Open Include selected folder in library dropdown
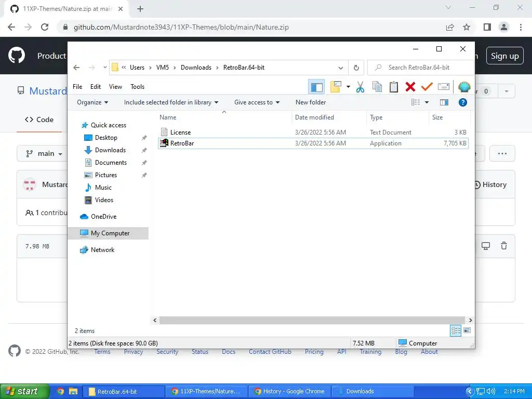 click(171, 102)
